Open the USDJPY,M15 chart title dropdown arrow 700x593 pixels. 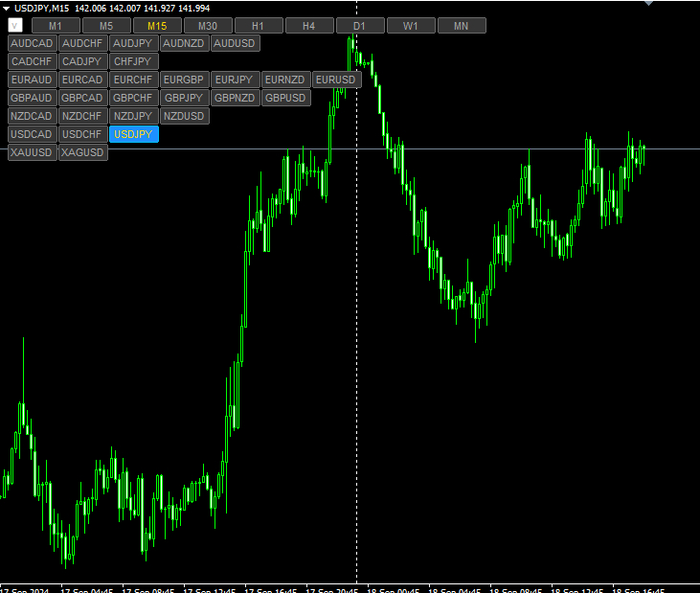point(7,8)
